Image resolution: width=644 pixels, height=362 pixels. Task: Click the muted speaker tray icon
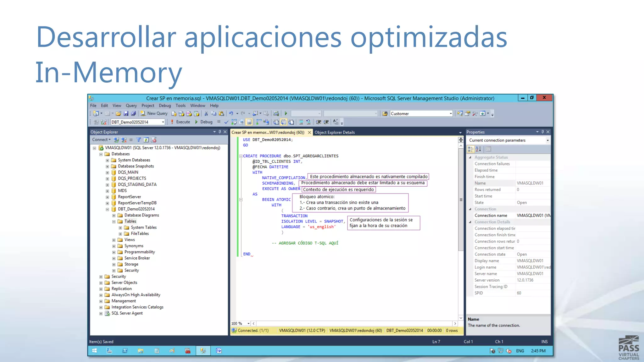click(508, 351)
